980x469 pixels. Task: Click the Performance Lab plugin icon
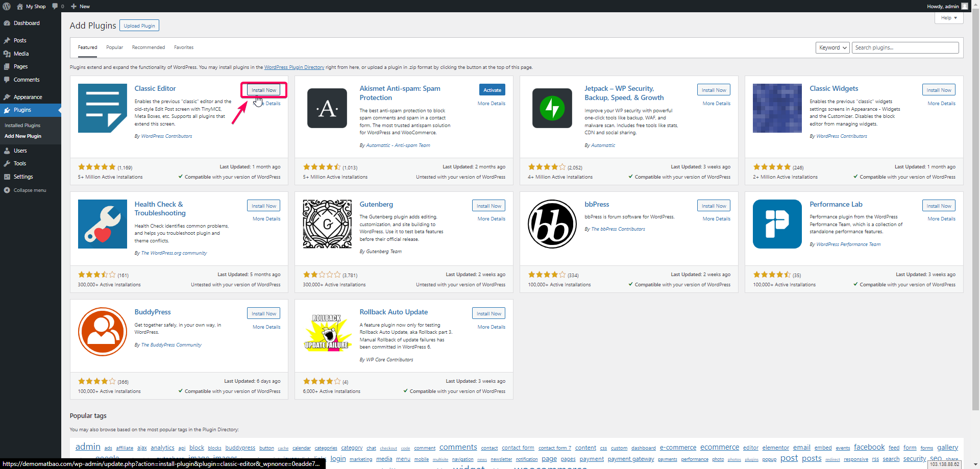(x=777, y=224)
